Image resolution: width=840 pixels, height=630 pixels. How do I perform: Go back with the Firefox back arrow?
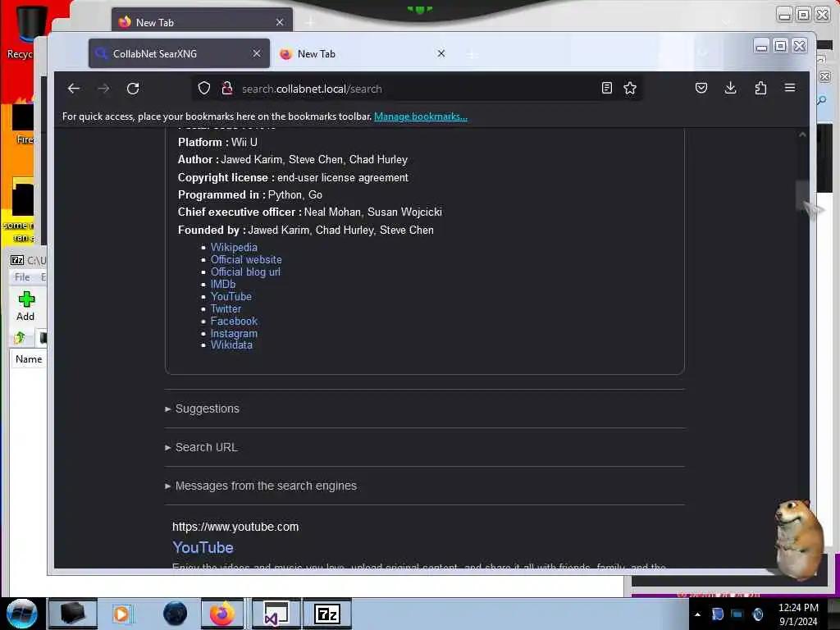tap(74, 89)
